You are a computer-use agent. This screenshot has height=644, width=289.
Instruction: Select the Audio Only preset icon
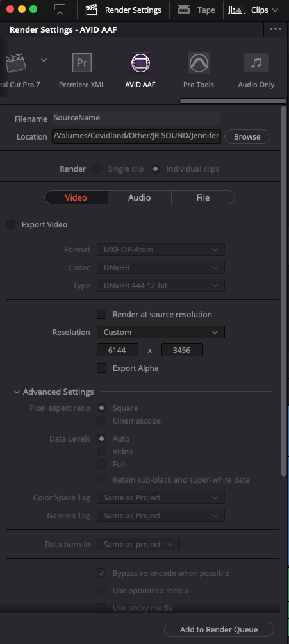coord(256,63)
